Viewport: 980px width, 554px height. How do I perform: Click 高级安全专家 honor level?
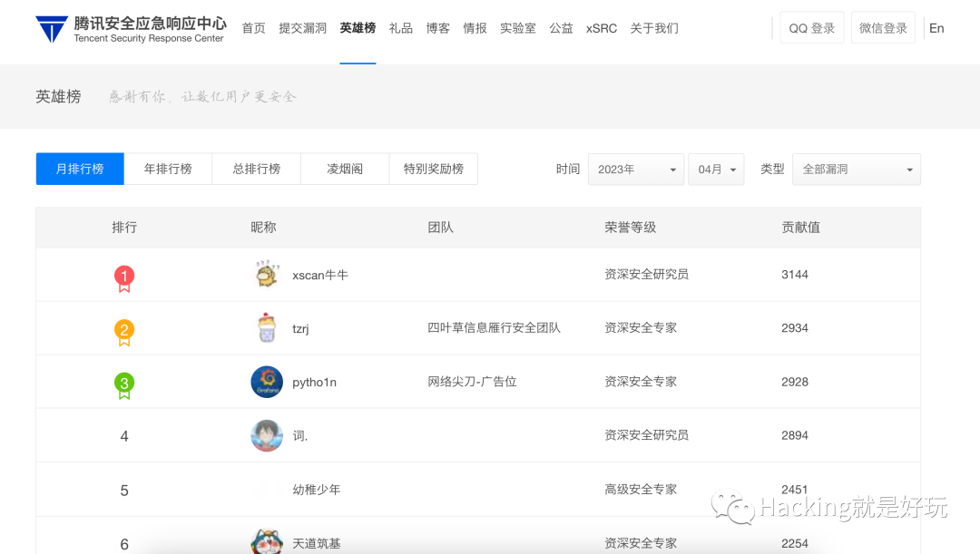click(x=641, y=489)
